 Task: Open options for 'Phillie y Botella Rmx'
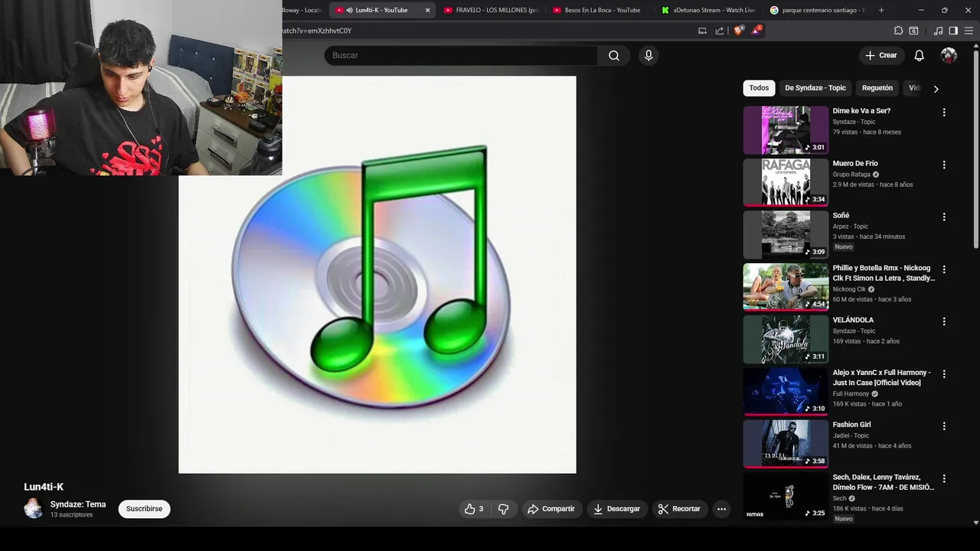[x=944, y=269]
